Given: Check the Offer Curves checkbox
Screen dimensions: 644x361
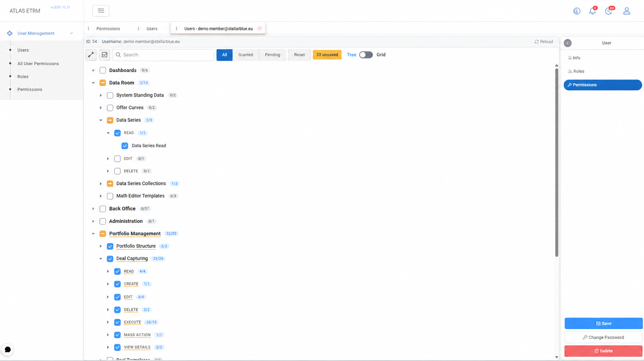Looking at the screenshot, I should tap(110, 108).
